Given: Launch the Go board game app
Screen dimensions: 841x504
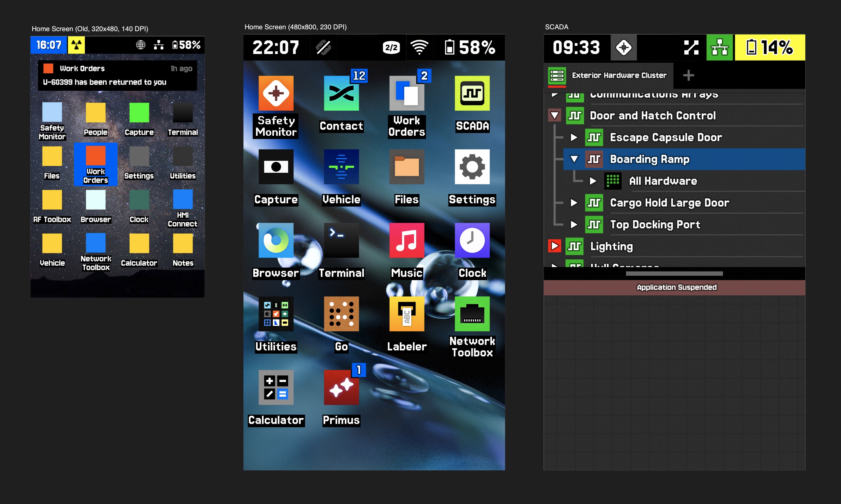Looking at the screenshot, I should (x=341, y=313).
